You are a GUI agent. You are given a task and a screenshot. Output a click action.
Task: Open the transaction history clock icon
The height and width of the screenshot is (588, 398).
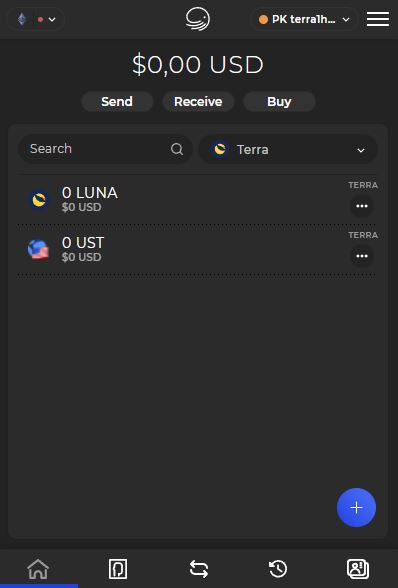(x=278, y=568)
